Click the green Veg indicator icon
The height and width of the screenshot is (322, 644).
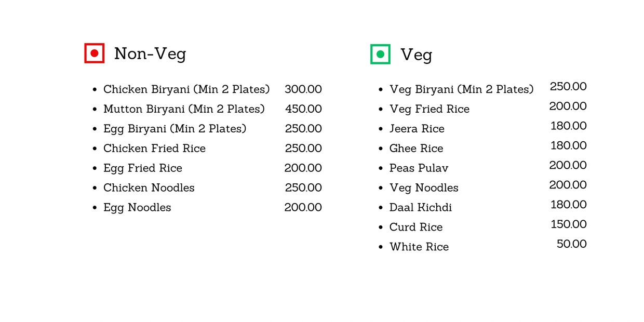[380, 54]
